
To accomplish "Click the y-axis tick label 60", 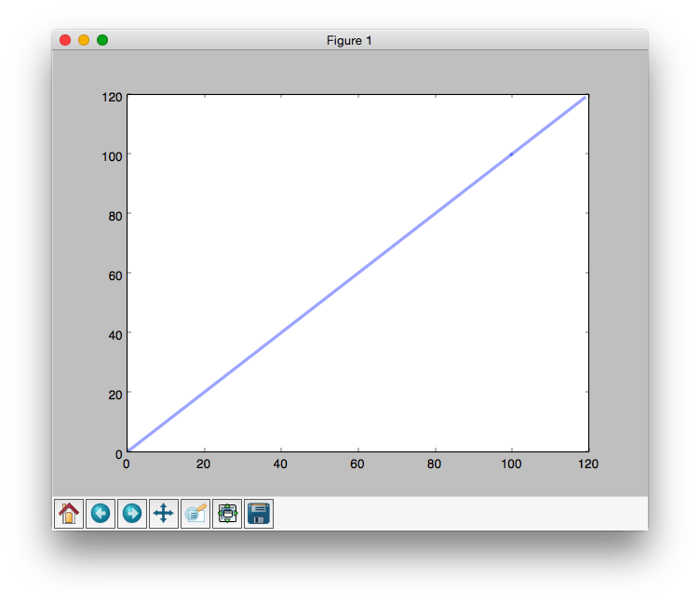I will pos(115,276).
